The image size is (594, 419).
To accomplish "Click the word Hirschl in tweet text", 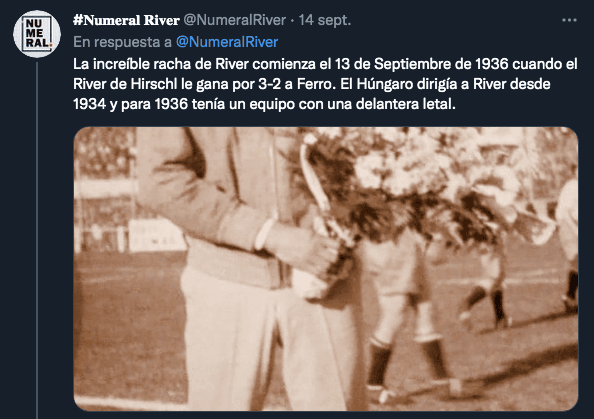I will click(153, 84).
